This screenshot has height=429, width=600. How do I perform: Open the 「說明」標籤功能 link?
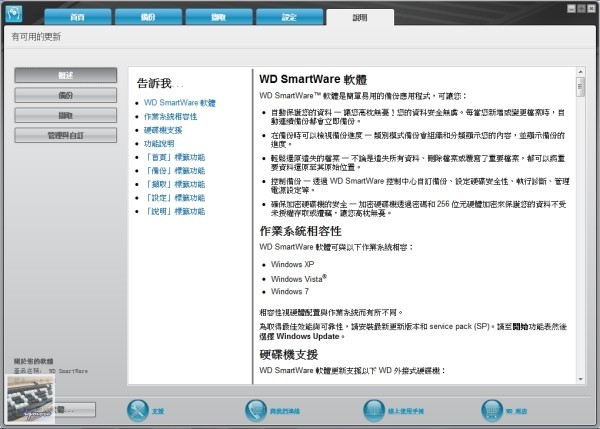tap(174, 211)
